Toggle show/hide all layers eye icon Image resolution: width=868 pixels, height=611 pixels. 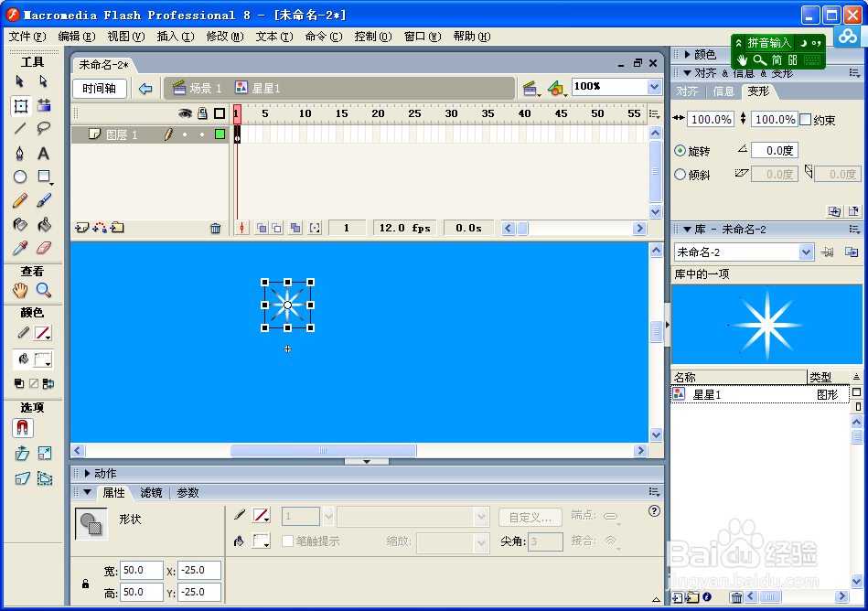(x=185, y=113)
